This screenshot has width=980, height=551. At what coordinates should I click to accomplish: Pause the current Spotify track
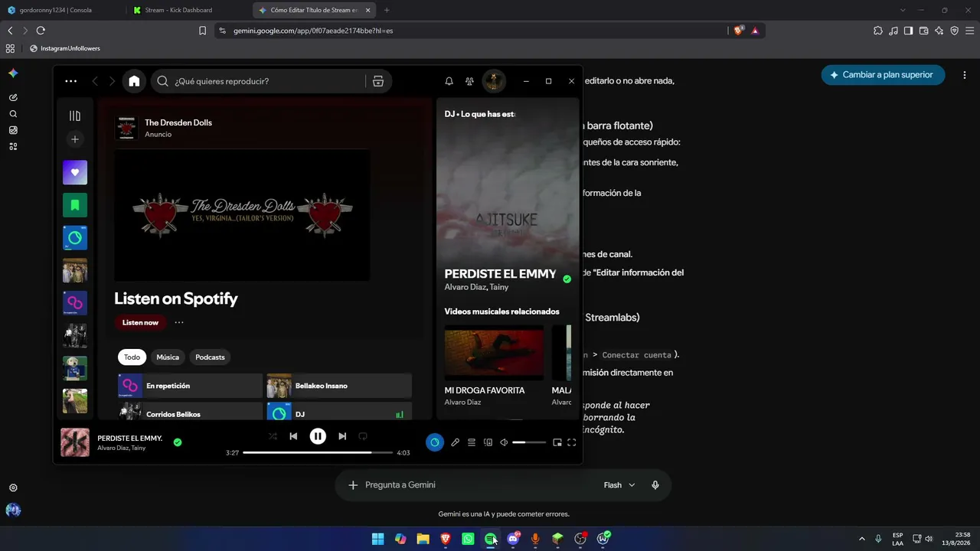point(318,436)
